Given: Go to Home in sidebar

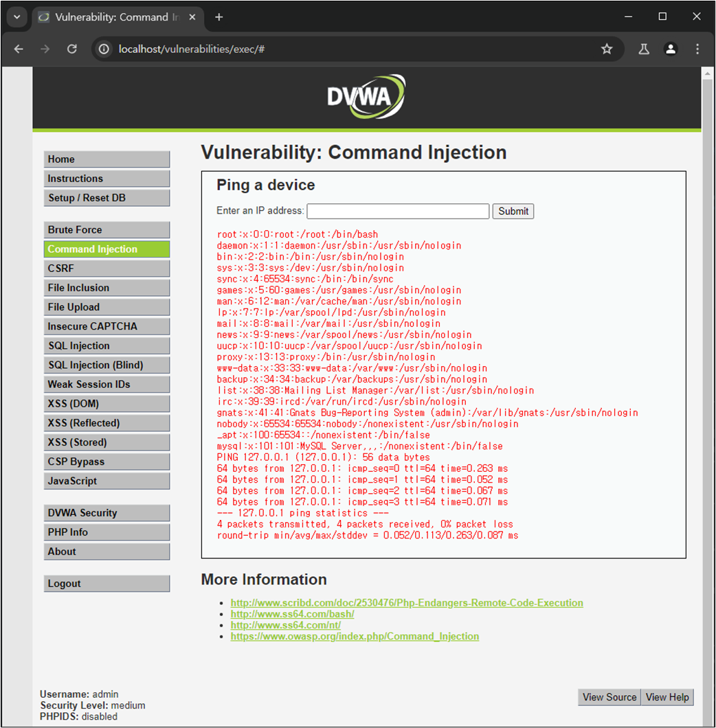Looking at the screenshot, I should 107,159.
